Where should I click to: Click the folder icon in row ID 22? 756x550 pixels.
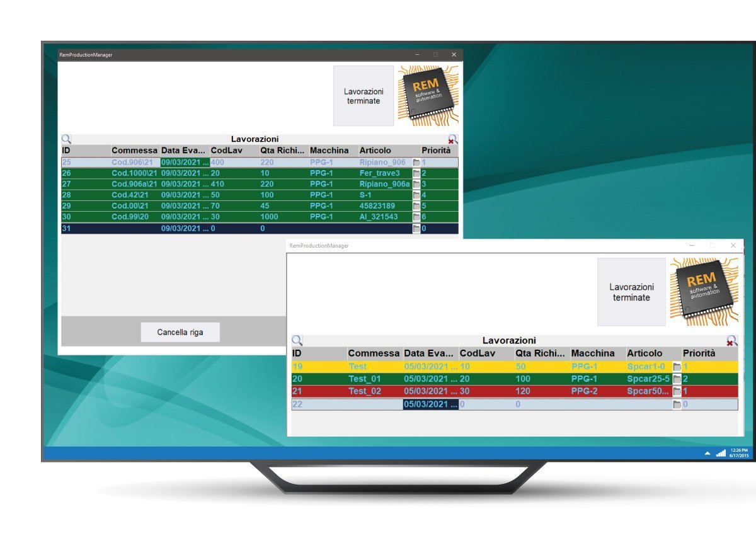tap(677, 404)
